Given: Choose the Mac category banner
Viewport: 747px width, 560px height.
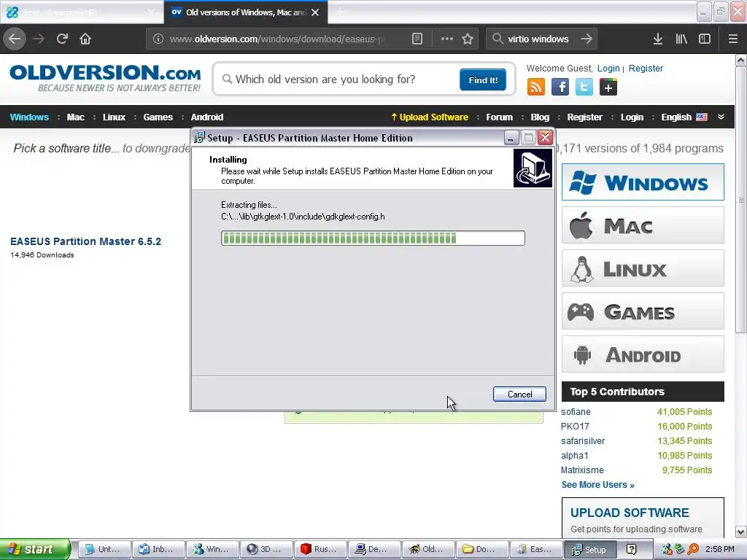Looking at the screenshot, I should tap(643, 225).
